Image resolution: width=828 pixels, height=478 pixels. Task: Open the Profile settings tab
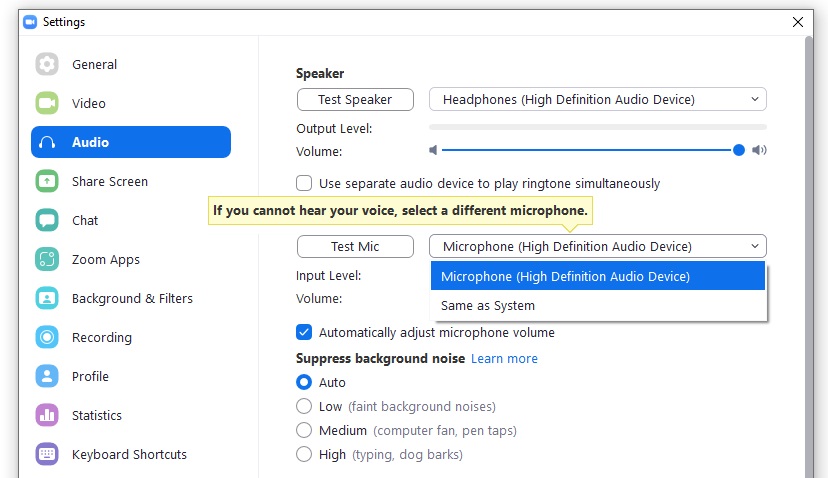coord(90,377)
